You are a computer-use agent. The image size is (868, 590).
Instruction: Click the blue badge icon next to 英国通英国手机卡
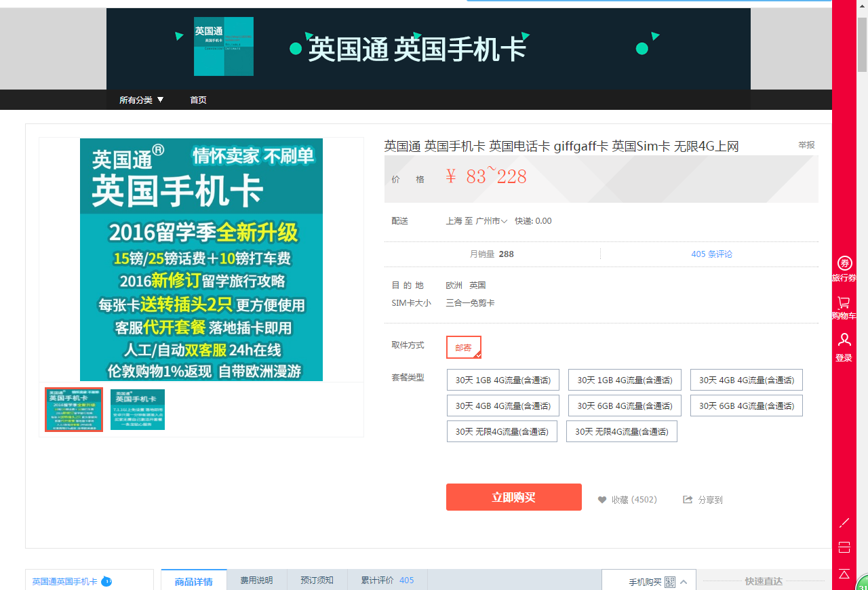[x=106, y=581]
